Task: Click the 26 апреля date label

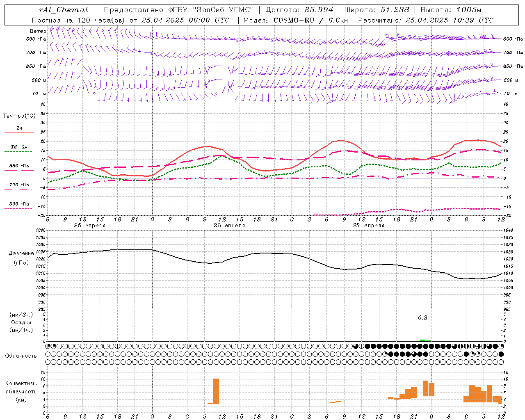Action: [229, 226]
